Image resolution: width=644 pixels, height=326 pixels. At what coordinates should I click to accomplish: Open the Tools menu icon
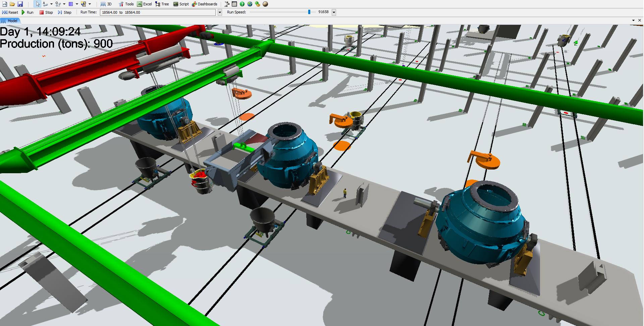(x=126, y=4)
